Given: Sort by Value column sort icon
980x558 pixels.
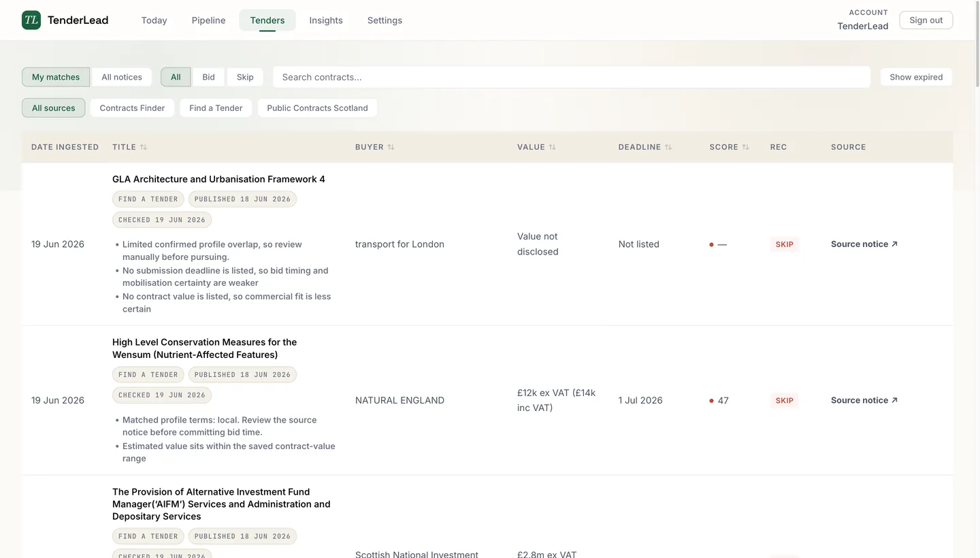Looking at the screenshot, I should point(552,147).
